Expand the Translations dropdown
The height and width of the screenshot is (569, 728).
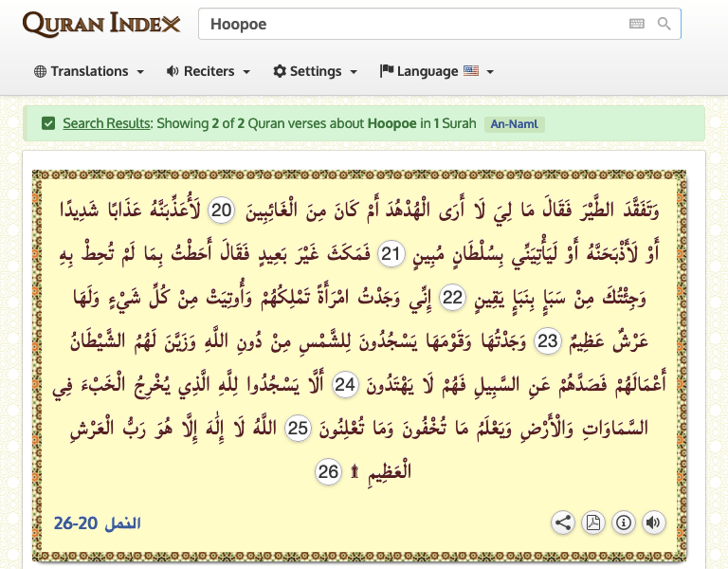pyautogui.click(x=89, y=71)
